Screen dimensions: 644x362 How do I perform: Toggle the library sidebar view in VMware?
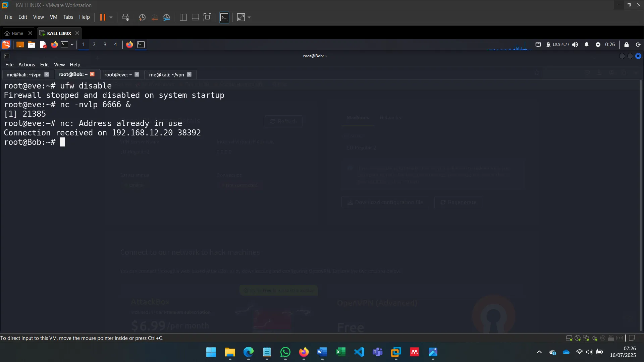[183, 17]
